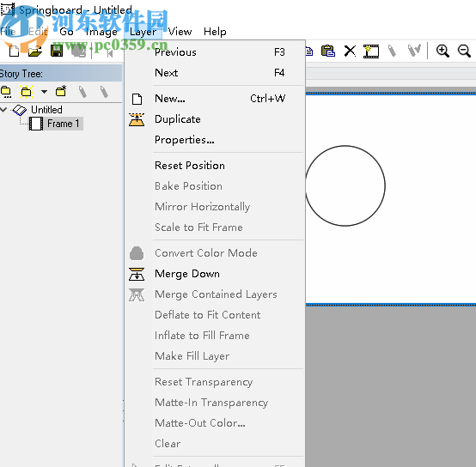Image resolution: width=476 pixels, height=467 pixels.
Task: Click the Zoom In magnifier icon
Action: (x=442, y=51)
